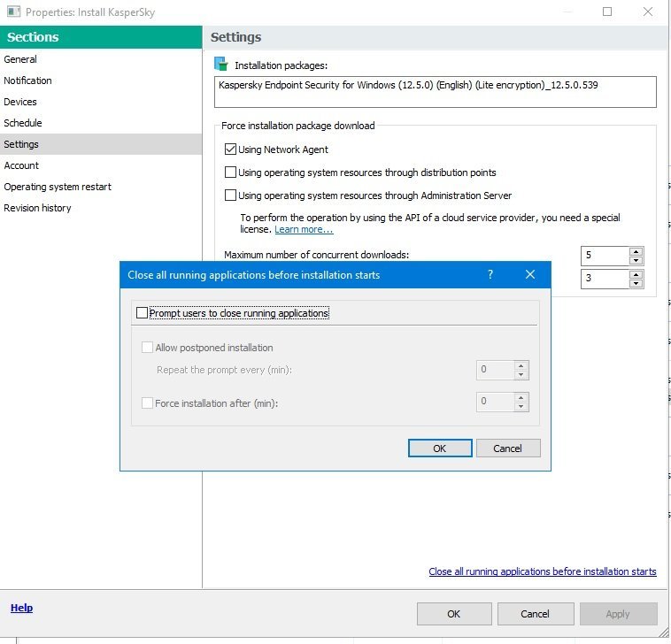Image resolution: width=671 pixels, height=644 pixels.
Task: Click the Apply button
Action: pos(618,614)
